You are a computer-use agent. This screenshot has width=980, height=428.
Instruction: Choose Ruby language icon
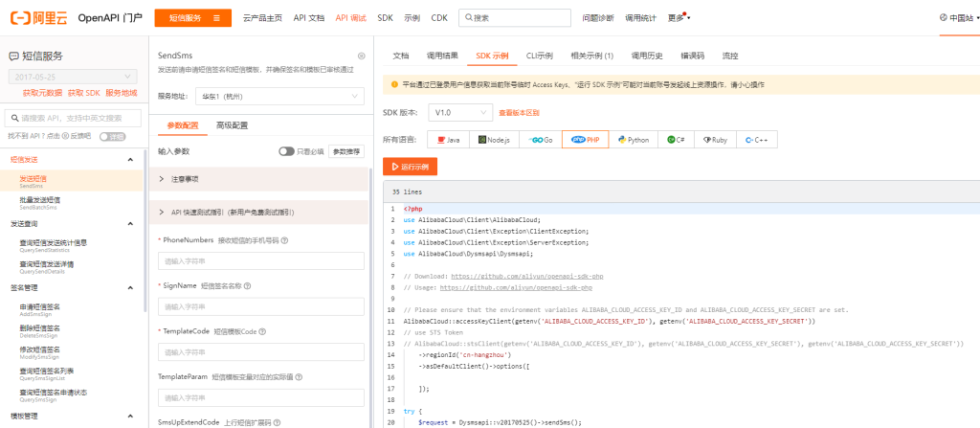tap(715, 140)
